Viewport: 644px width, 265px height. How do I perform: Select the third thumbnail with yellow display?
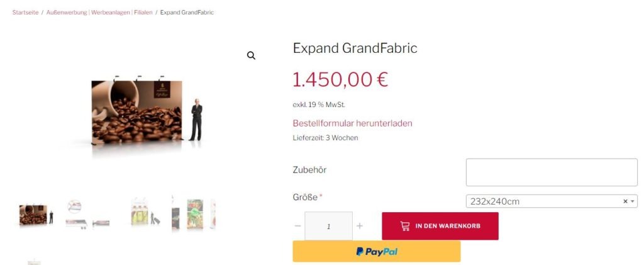click(x=146, y=212)
